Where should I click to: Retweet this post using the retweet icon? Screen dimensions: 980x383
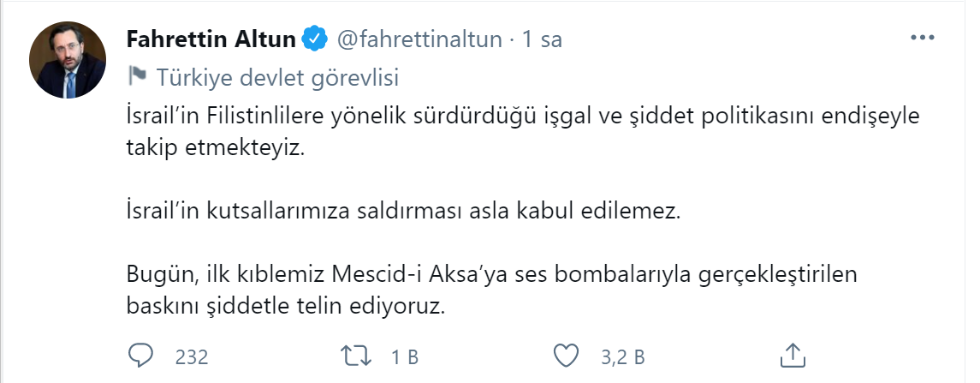353,355
